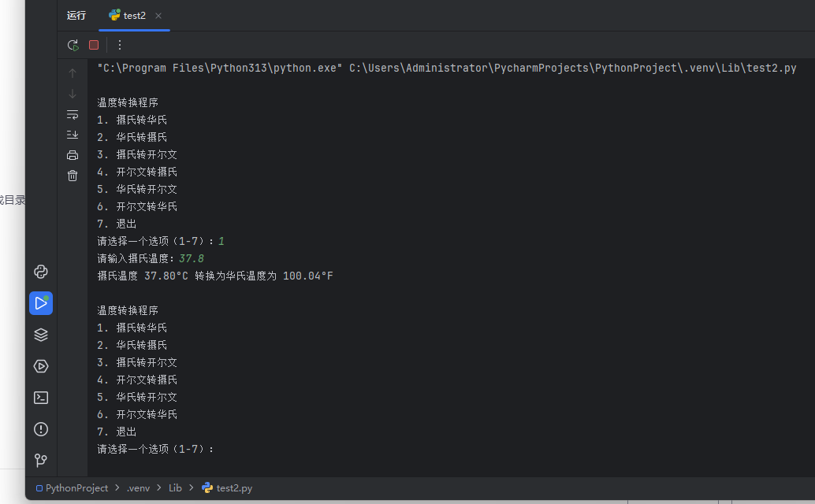Click the first 3. 摄氏转开尔文 line
The width and height of the screenshot is (815, 504).
(136, 154)
